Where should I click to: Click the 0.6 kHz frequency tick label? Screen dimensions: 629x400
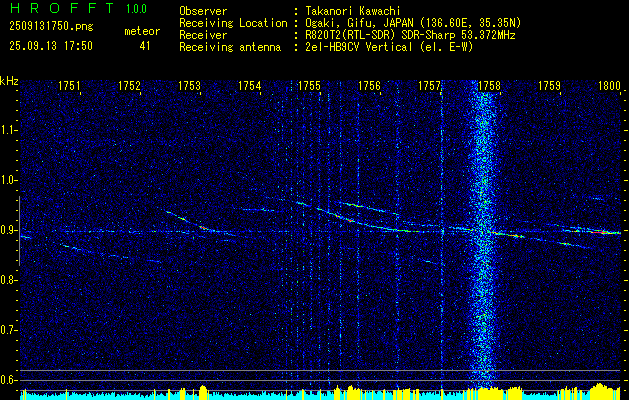click(x=8, y=380)
